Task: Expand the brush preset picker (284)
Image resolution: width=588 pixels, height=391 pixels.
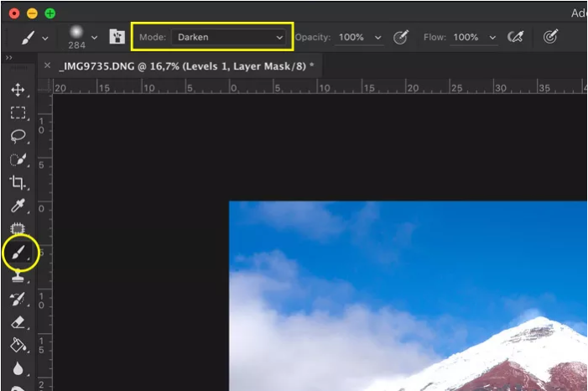Action: (x=95, y=37)
